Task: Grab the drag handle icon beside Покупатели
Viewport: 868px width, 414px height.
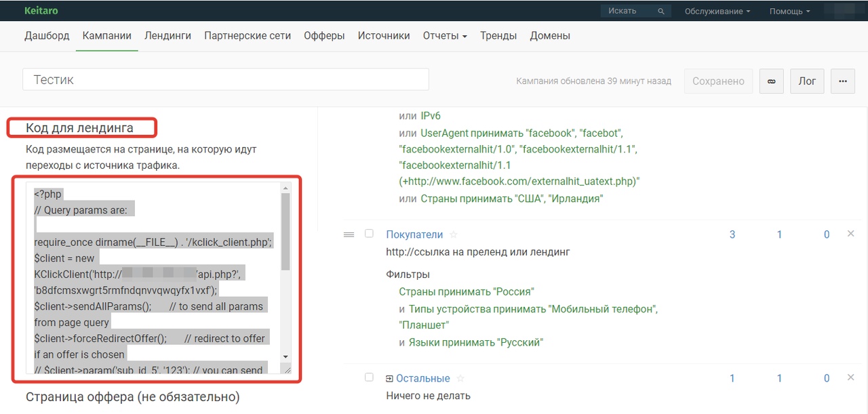Action: pos(349,234)
